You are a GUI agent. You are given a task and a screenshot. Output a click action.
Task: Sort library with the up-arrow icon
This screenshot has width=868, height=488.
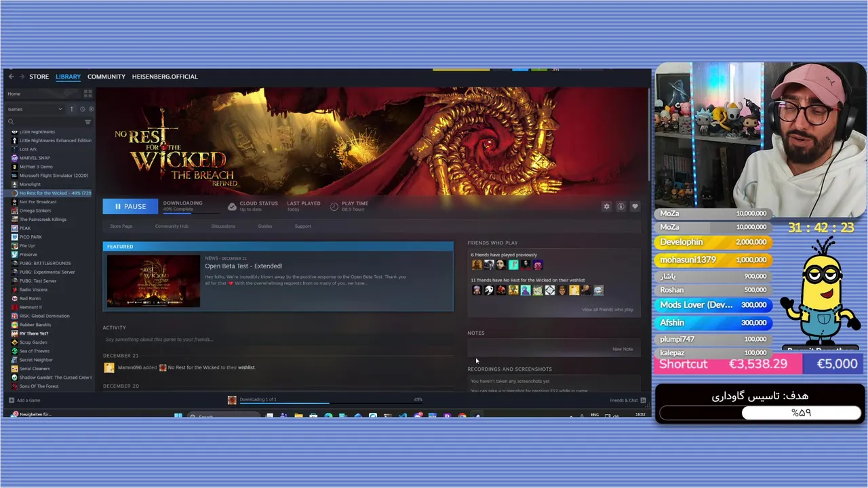pos(72,109)
